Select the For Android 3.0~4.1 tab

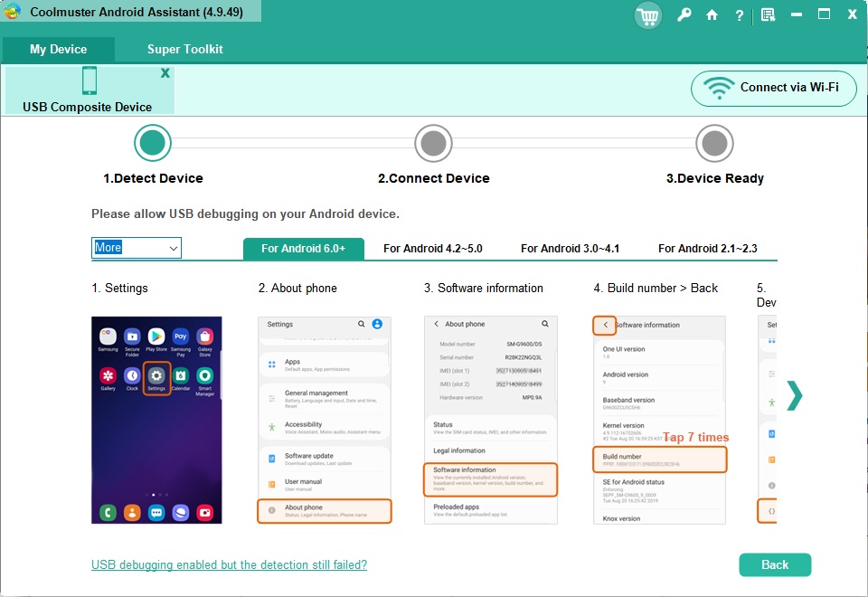click(571, 249)
